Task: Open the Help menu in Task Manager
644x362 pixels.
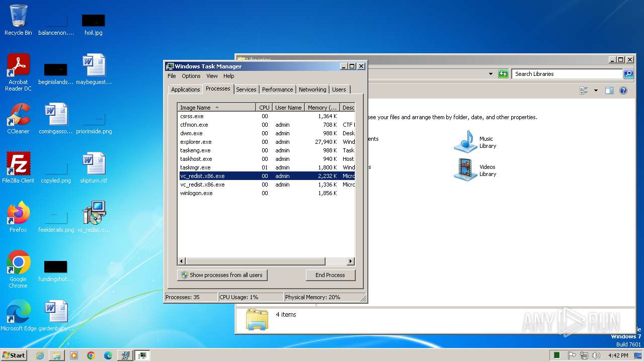Action: pos(229,76)
